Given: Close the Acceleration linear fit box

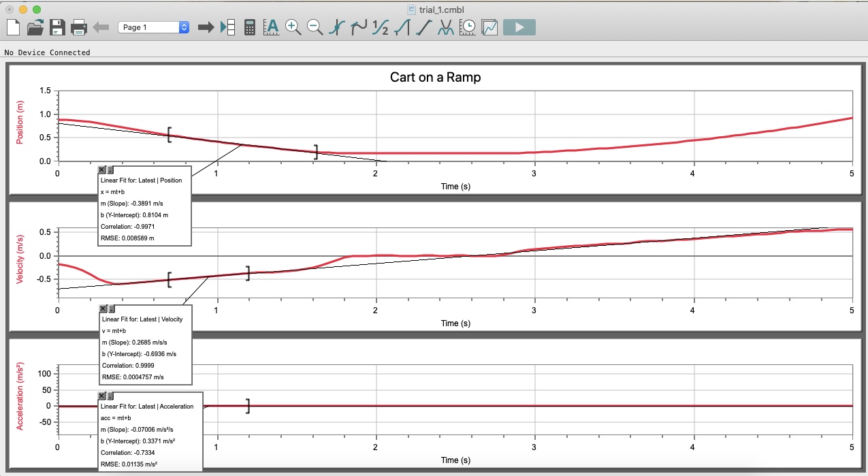Looking at the screenshot, I should point(102,396).
